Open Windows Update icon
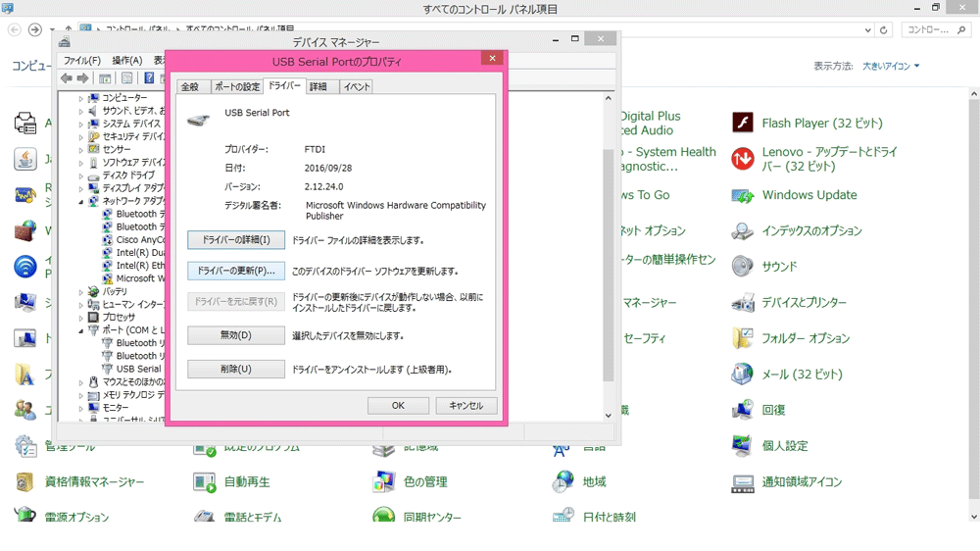The width and height of the screenshot is (980, 551). coord(743,195)
